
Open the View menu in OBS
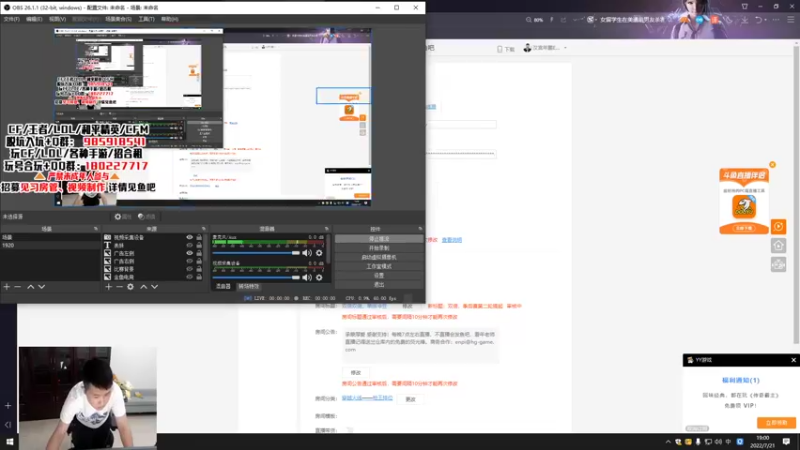pyautogui.click(x=57, y=19)
